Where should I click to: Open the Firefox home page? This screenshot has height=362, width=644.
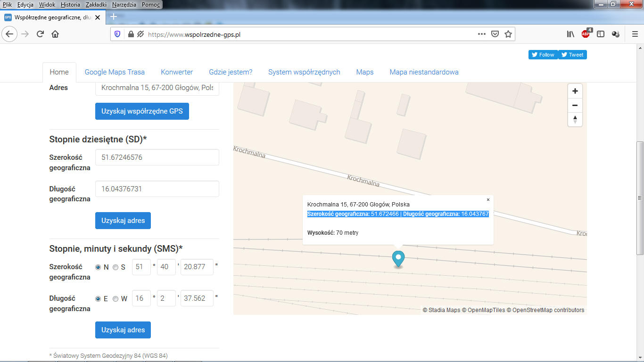55,34
